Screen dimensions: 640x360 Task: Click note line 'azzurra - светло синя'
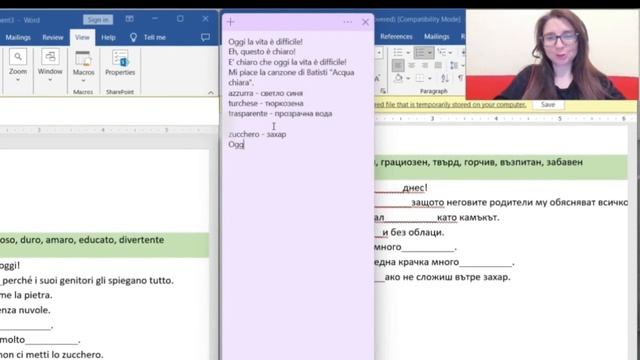pos(265,93)
